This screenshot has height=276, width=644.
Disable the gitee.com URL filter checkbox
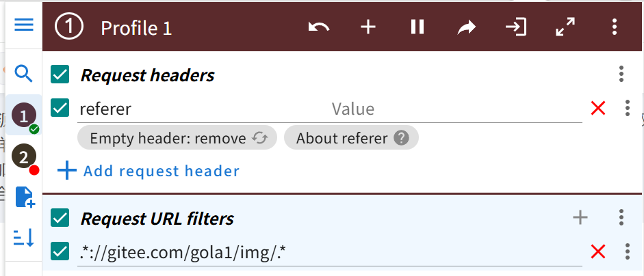click(x=60, y=251)
